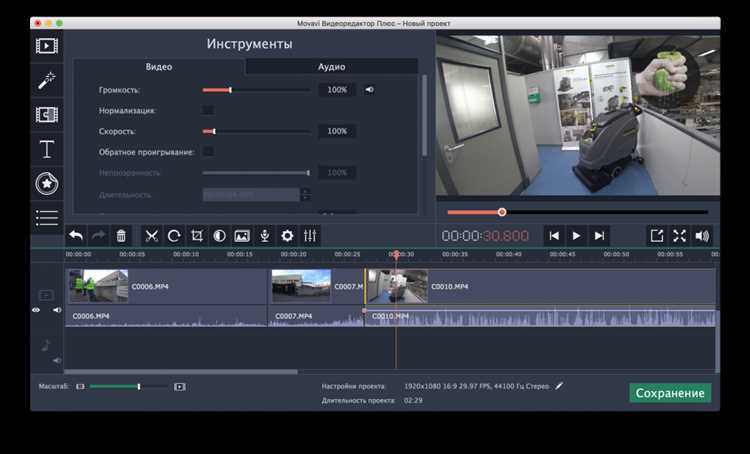Click the preview playback progress slider
Viewport: 750px width, 454px height.
pos(577,212)
